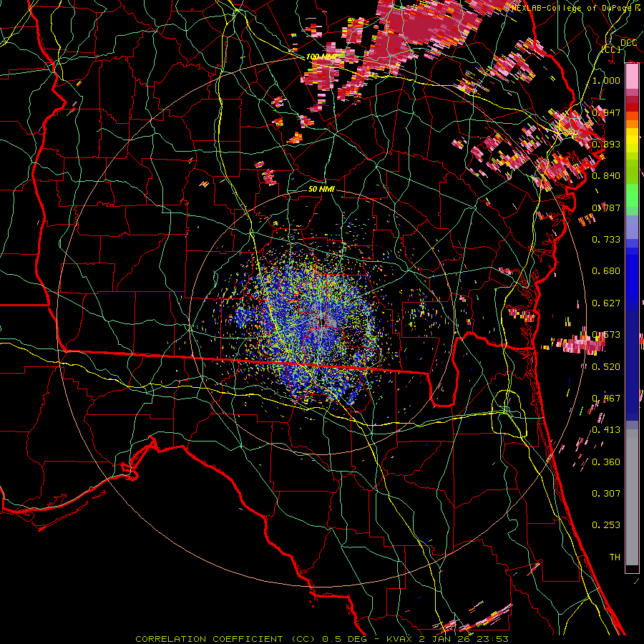
Task: Select the 0.413 legend value
Action: [x=606, y=430]
